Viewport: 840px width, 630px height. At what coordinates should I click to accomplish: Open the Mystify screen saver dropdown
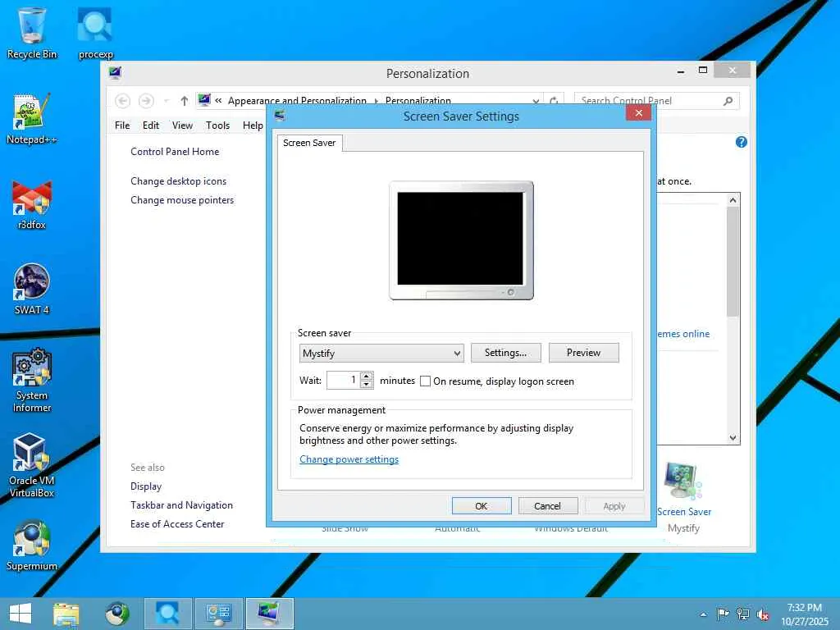[381, 353]
